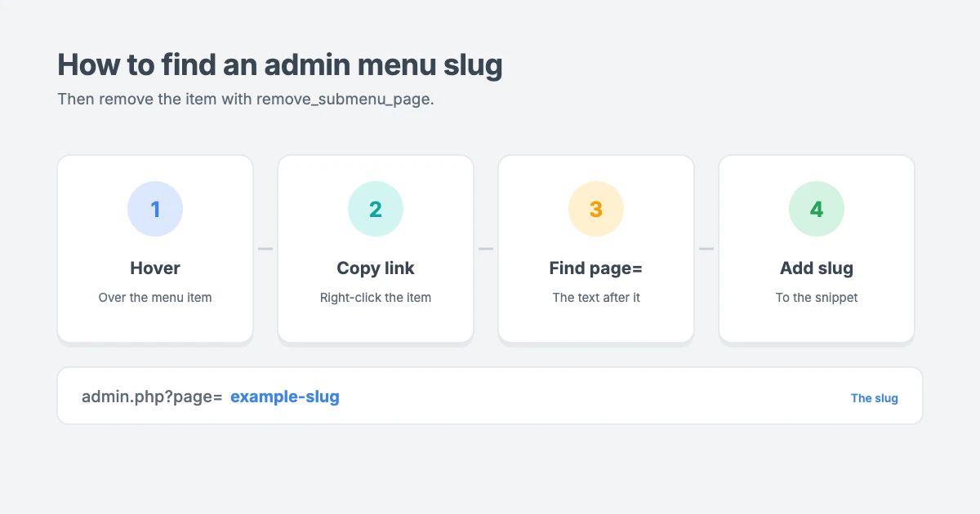
Task: Click the heading "How to find an admin menu slug"
Action: tap(280, 64)
